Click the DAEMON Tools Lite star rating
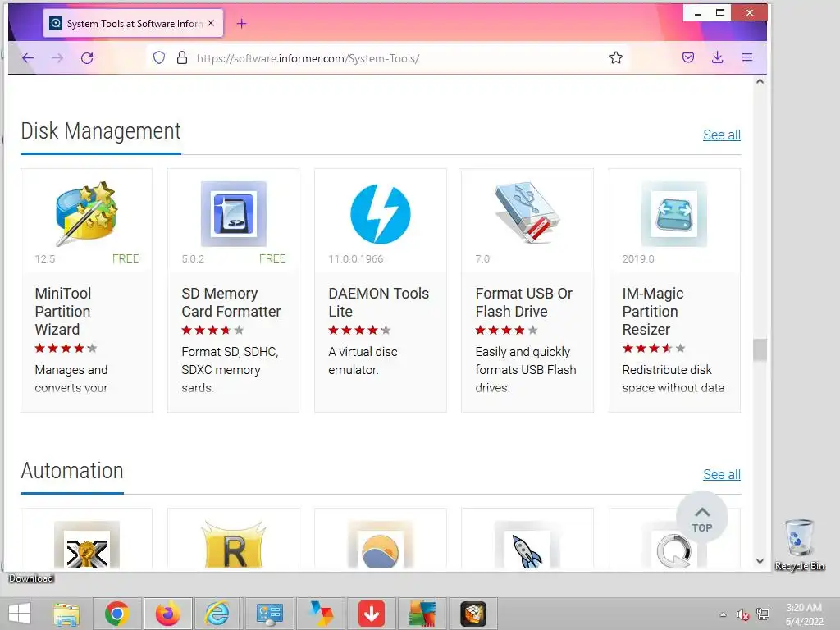The image size is (840, 630). 359,331
